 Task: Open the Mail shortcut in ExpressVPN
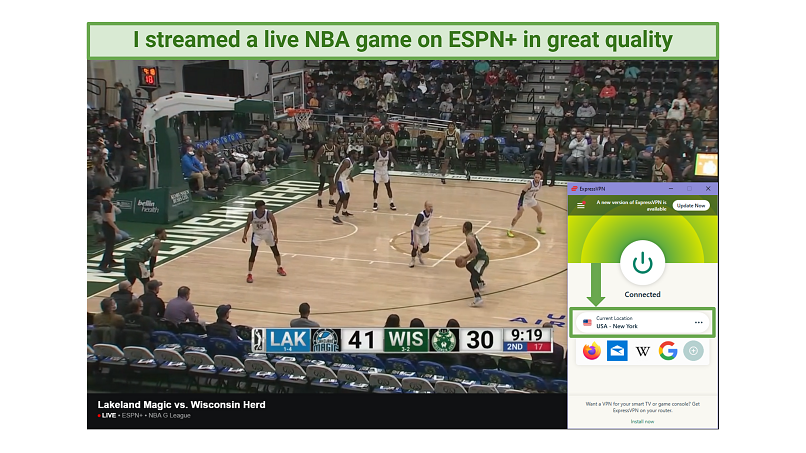pyautogui.click(x=617, y=351)
